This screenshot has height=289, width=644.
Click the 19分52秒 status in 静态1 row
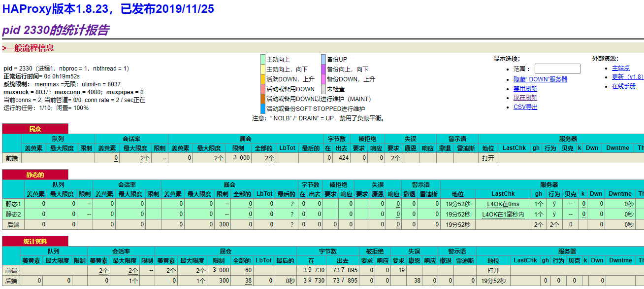coord(458,204)
